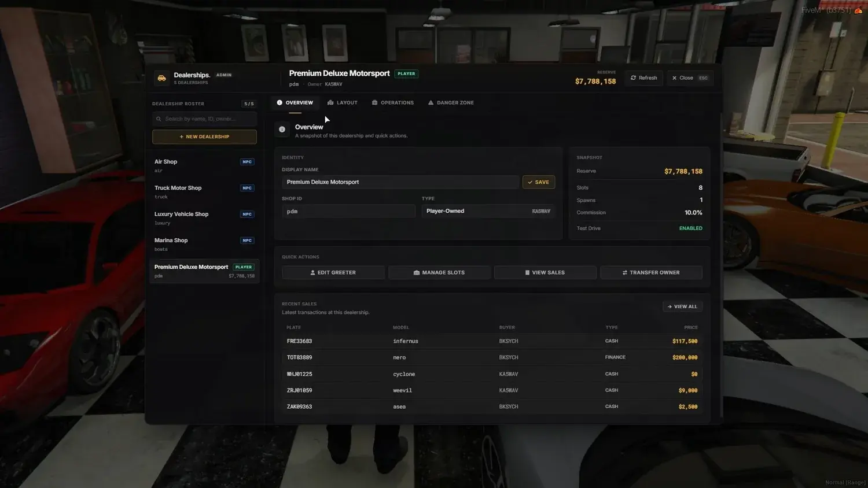Click the Type field showing Player-Owned
The image size is (868, 488).
488,211
